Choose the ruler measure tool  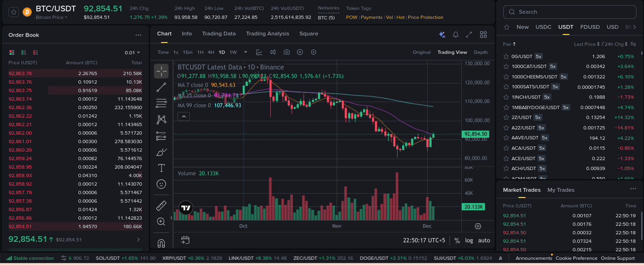pos(161,206)
